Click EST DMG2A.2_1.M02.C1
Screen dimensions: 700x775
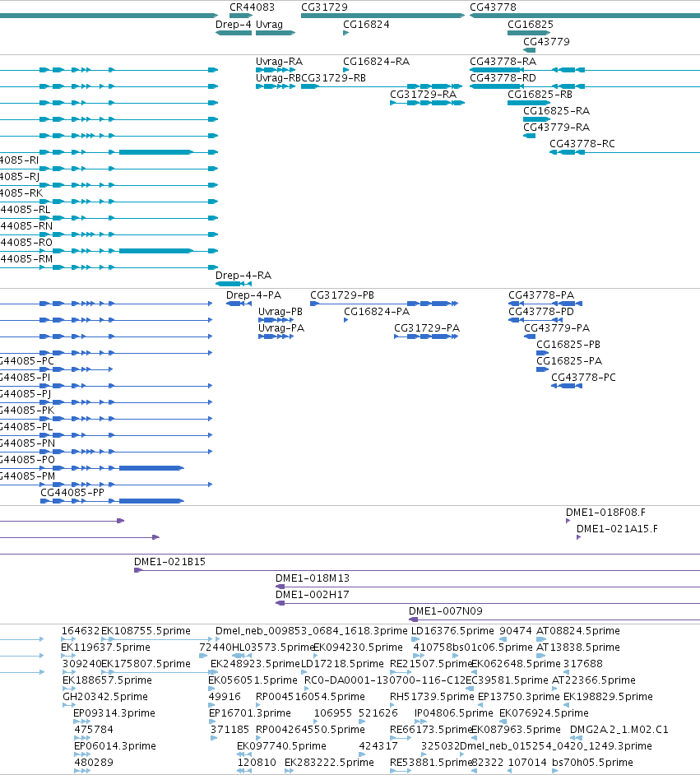[x=619, y=730]
